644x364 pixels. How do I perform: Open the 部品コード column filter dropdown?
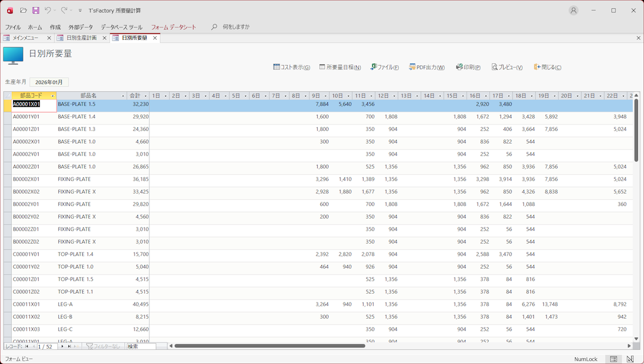pyautogui.click(x=52, y=96)
